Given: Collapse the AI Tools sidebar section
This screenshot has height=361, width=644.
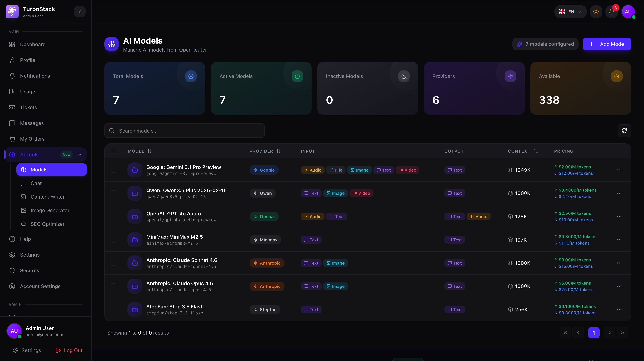Looking at the screenshot, I should (80, 155).
